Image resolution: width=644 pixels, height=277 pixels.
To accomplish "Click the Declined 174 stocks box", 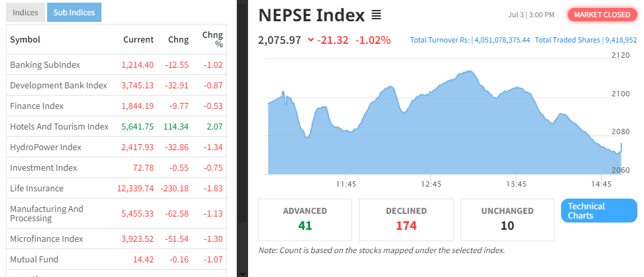I will tap(406, 219).
